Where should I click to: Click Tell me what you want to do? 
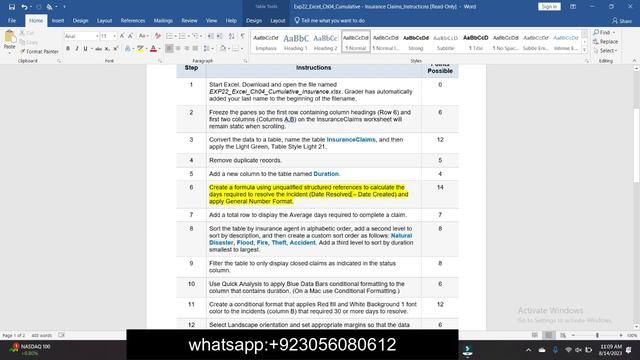[329, 20]
